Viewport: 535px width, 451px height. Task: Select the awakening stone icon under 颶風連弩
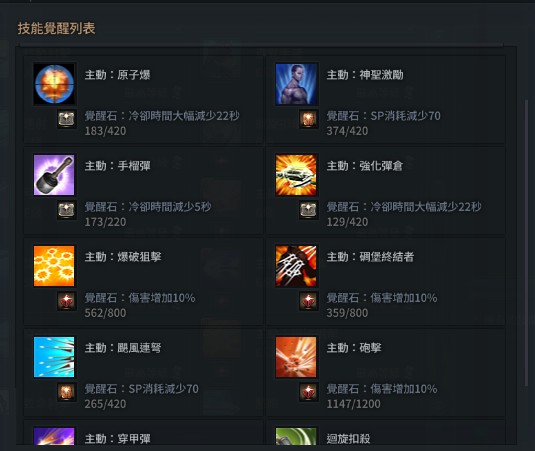click(x=67, y=392)
